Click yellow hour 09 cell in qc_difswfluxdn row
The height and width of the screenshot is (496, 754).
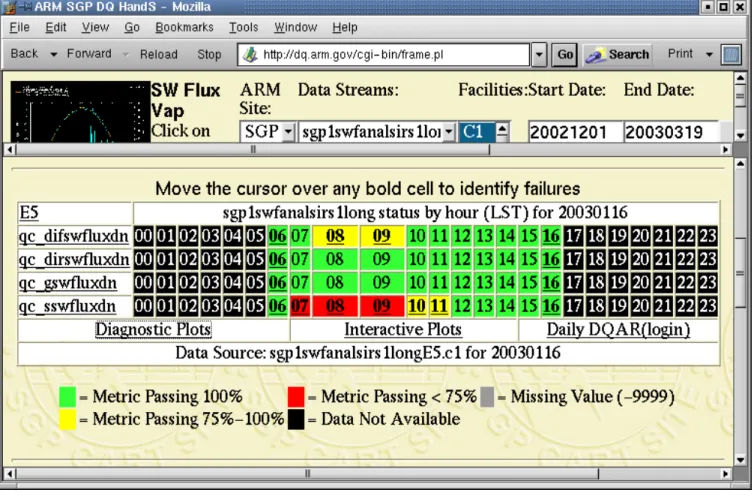click(382, 236)
